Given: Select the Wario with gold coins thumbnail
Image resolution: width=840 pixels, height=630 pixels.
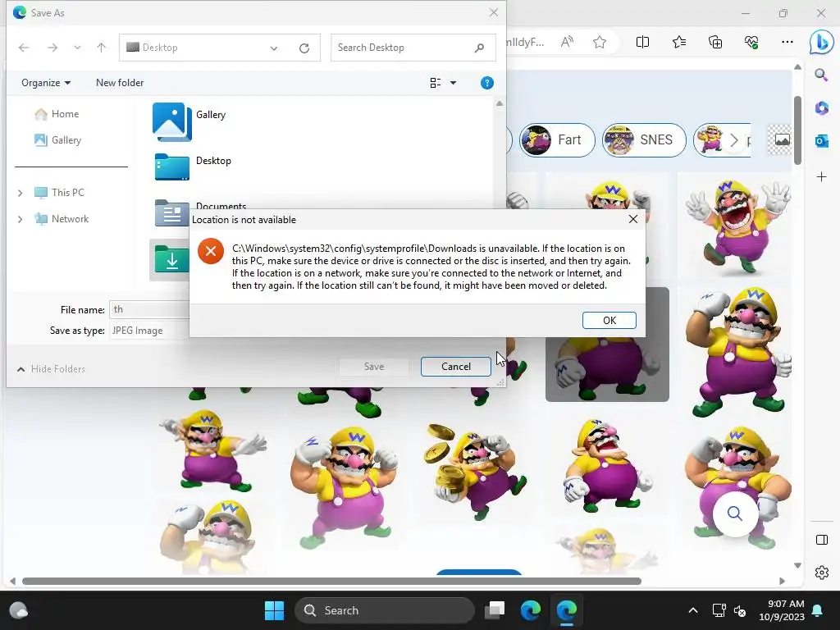Looking at the screenshot, I should pyautogui.click(x=477, y=471).
